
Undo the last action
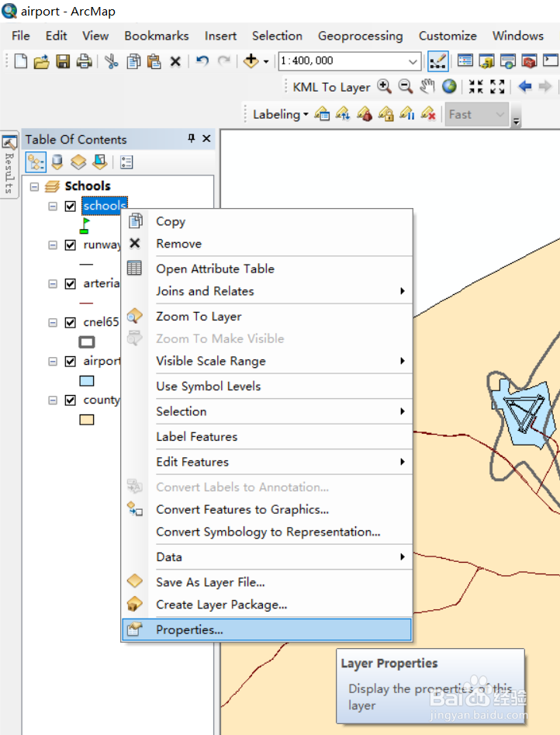[x=202, y=61]
